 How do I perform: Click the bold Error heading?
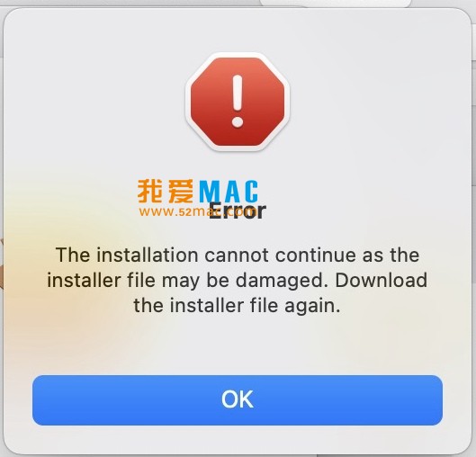(238, 211)
